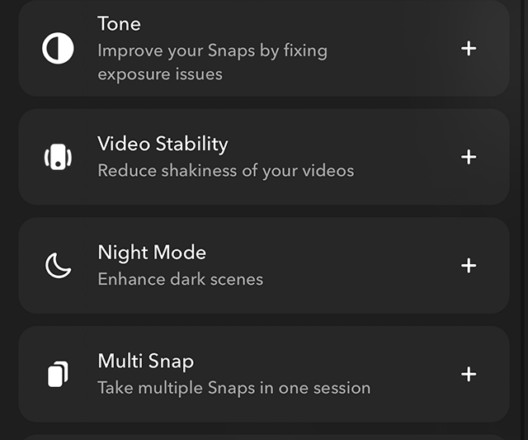Add Multi Snap using the plus icon
Screen dimensions: 528x440
pyautogui.click(x=468, y=374)
